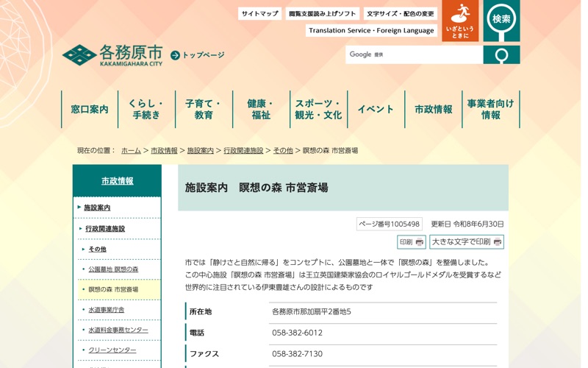Click 市政情報 in the breadcrumb
The width and height of the screenshot is (588, 368).
(164, 151)
